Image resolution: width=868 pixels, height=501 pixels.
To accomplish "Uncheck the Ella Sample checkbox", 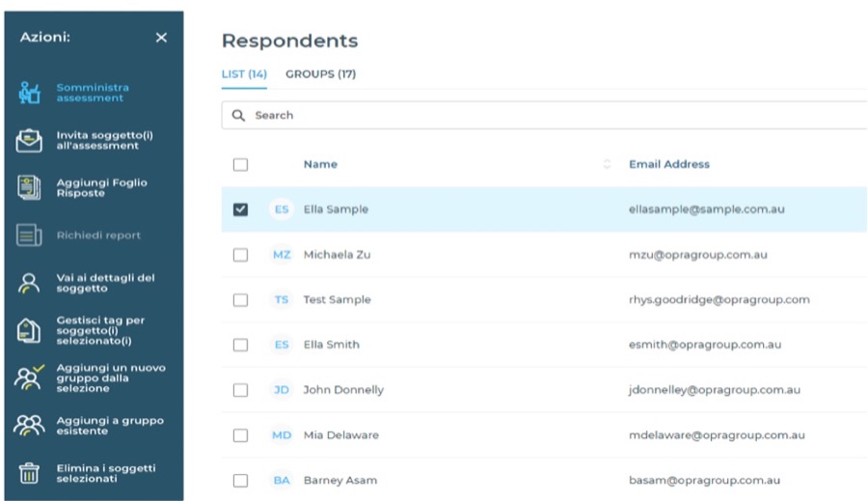I will 240,209.
